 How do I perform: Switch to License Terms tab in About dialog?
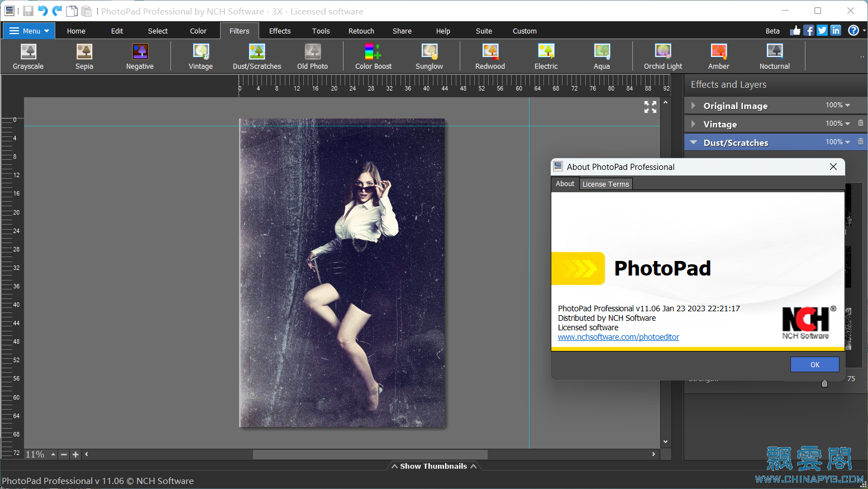[x=605, y=184]
